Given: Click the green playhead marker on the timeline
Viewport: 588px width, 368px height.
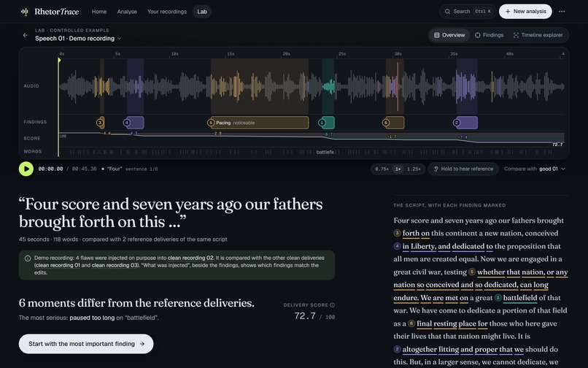Looking at the screenshot, I should coord(59,60).
